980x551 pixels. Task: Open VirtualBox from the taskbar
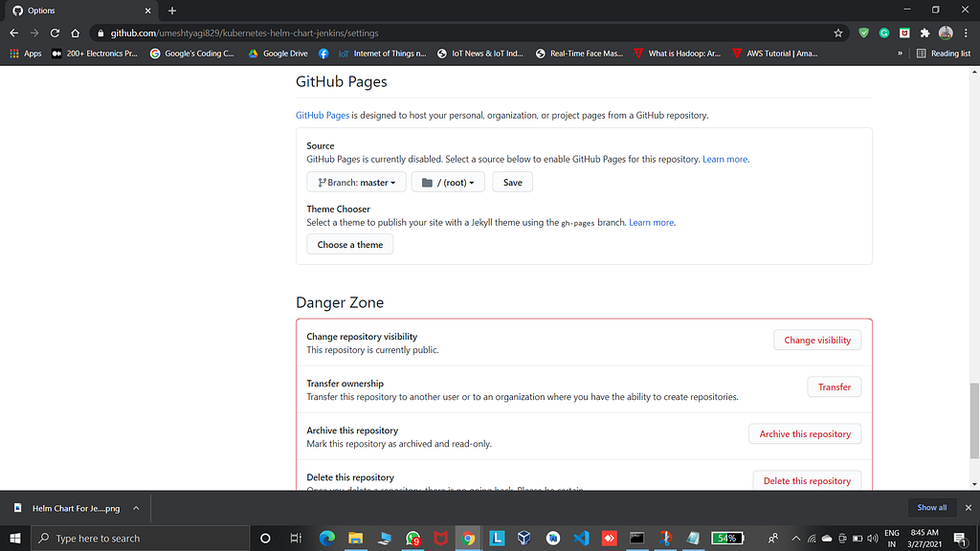point(524,538)
